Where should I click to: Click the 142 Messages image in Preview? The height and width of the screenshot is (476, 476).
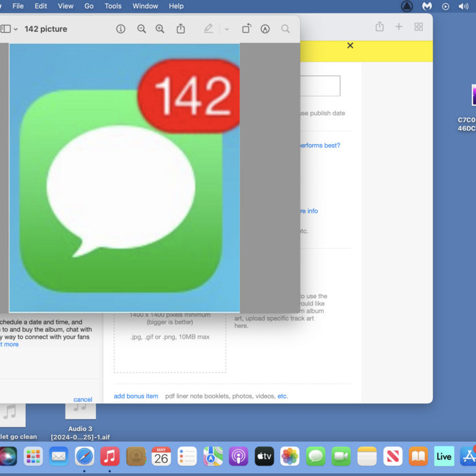click(x=124, y=177)
